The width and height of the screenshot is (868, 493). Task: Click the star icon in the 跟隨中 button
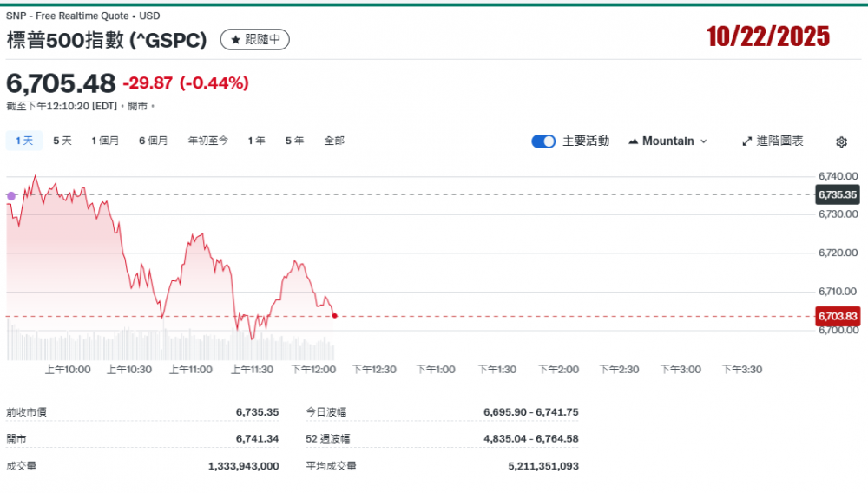click(235, 40)
